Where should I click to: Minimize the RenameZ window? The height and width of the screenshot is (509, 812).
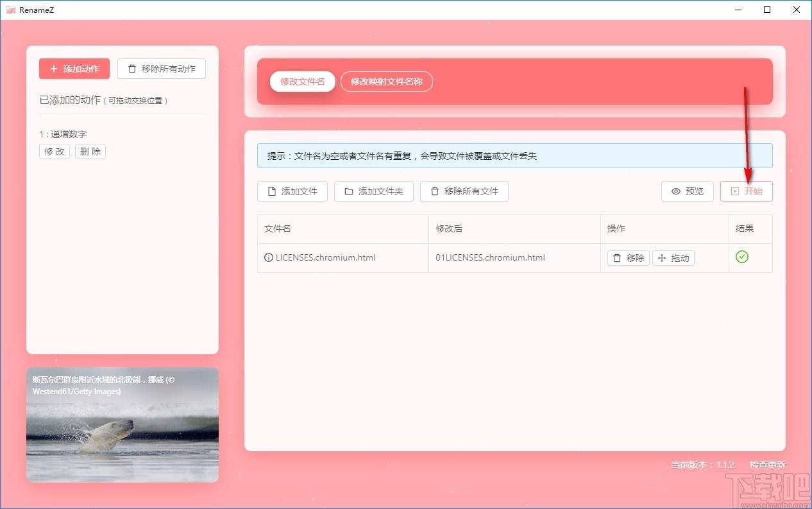tap(738, 10)
